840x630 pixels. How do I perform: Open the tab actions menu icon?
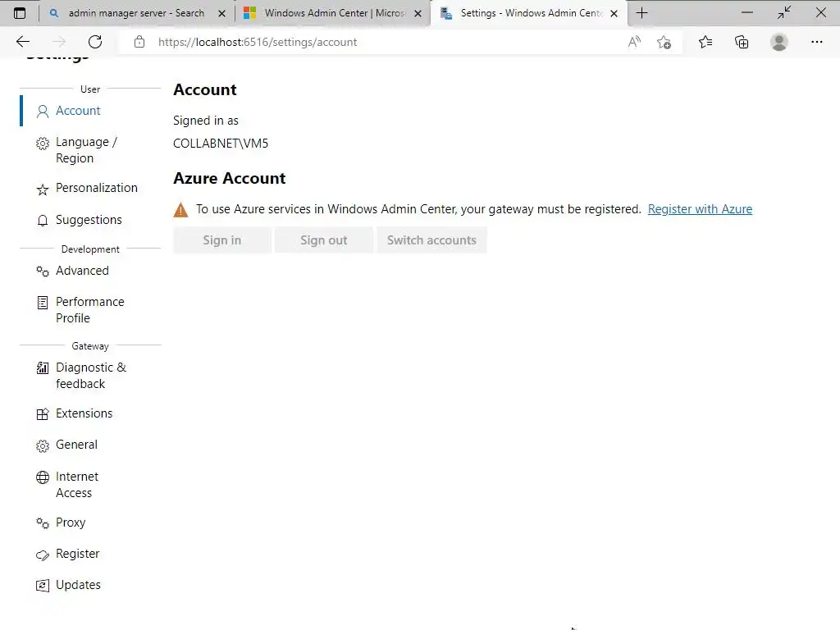pyautogui.click(x=20, y=13)
